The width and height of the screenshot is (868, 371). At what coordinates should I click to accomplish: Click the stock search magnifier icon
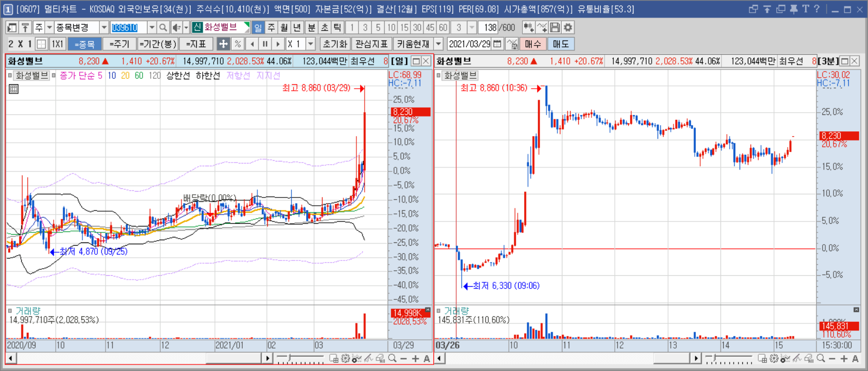pyautogui.click(x=163, y=27)
